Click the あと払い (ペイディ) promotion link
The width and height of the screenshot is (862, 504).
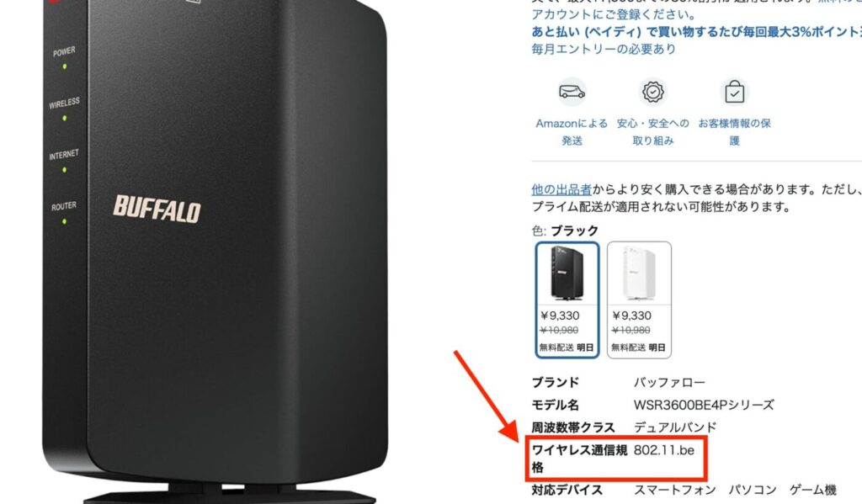tap(696, 32)
